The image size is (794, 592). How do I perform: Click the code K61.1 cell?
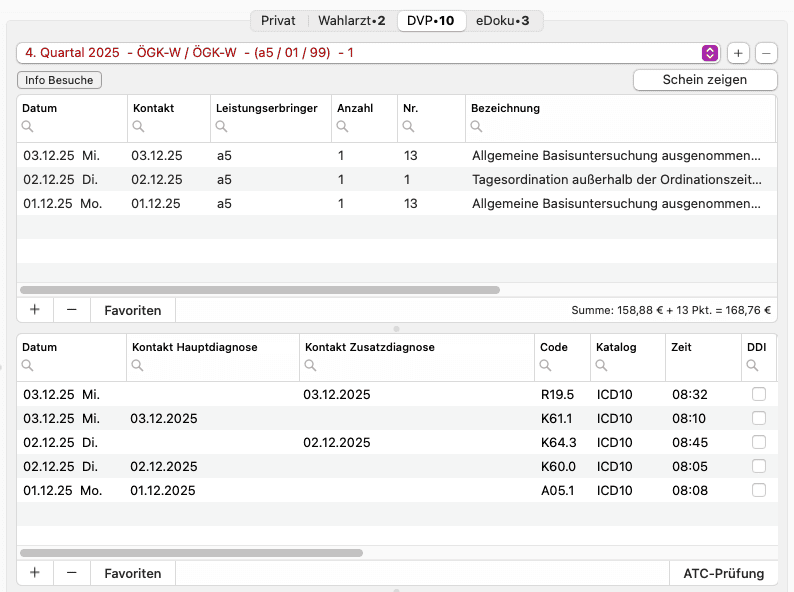[557, 418]
